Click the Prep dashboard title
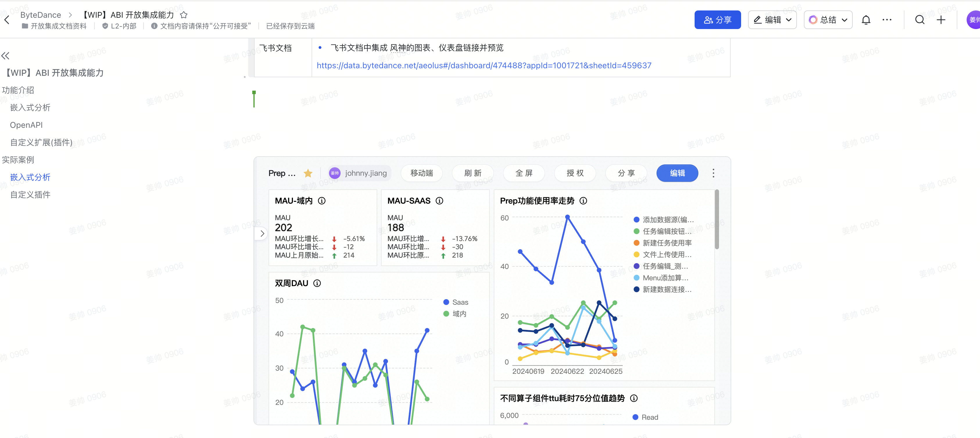This screenshot has height=438, width=980. 282,173
